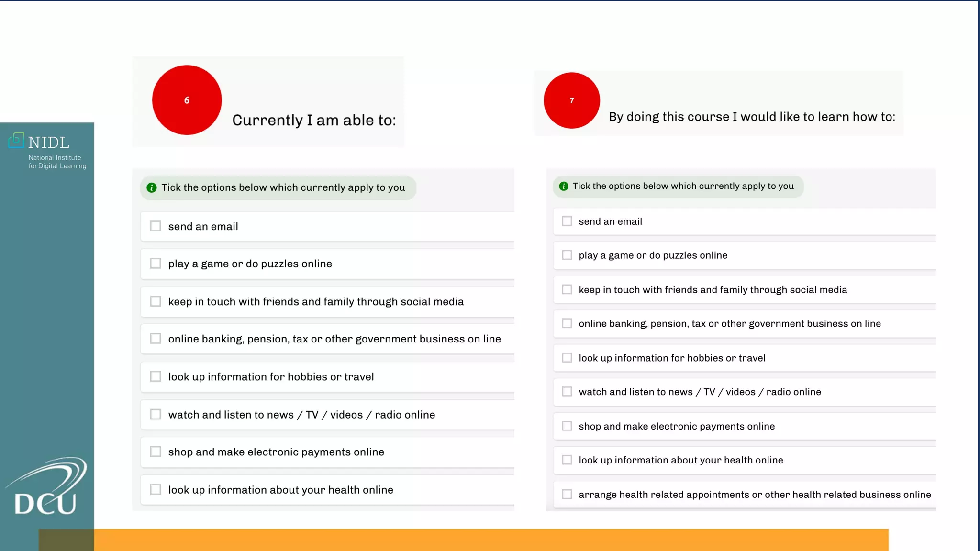Tick right 'shop and make electronic payments' checkbox
The height and width of the screenshot is (551, 980).
567,426
